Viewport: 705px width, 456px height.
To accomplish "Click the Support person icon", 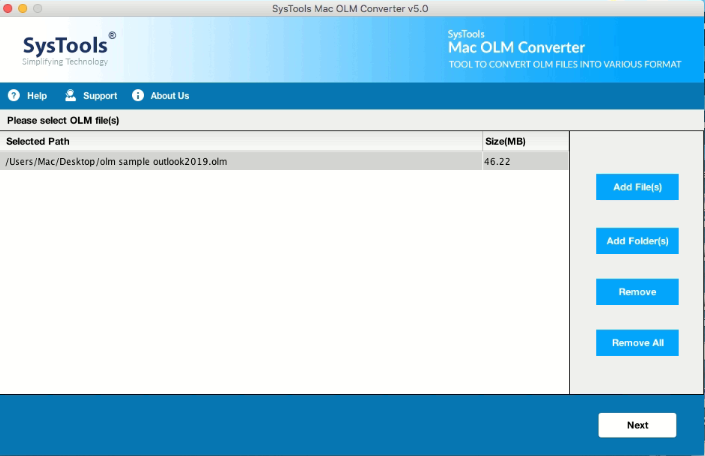I will click(71, 95).
